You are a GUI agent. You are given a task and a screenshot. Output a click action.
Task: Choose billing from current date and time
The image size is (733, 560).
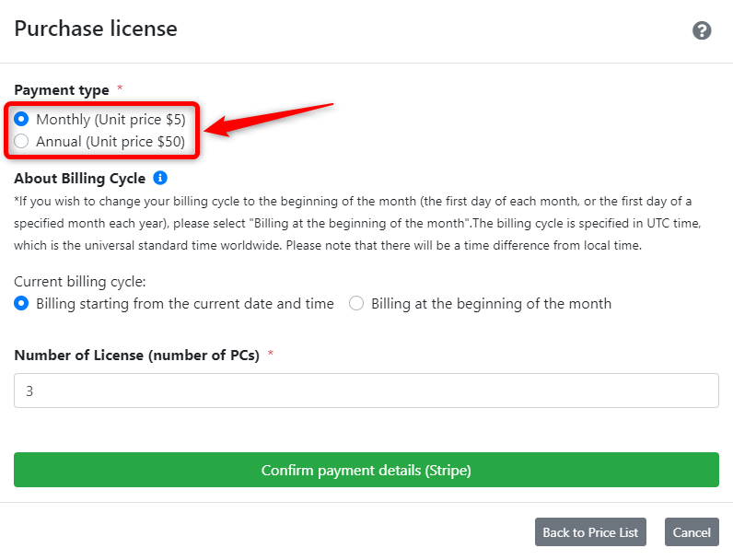pos(21,303)
